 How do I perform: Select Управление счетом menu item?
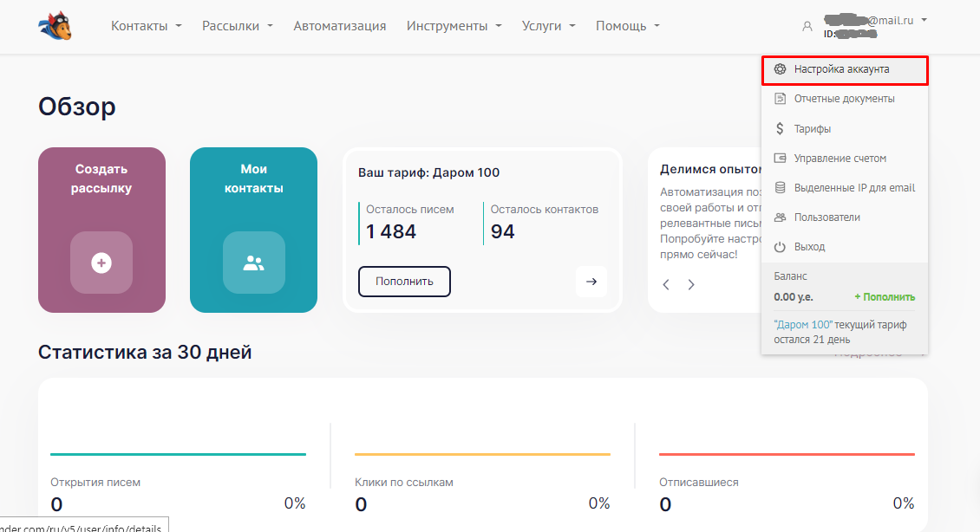point(845,158)
